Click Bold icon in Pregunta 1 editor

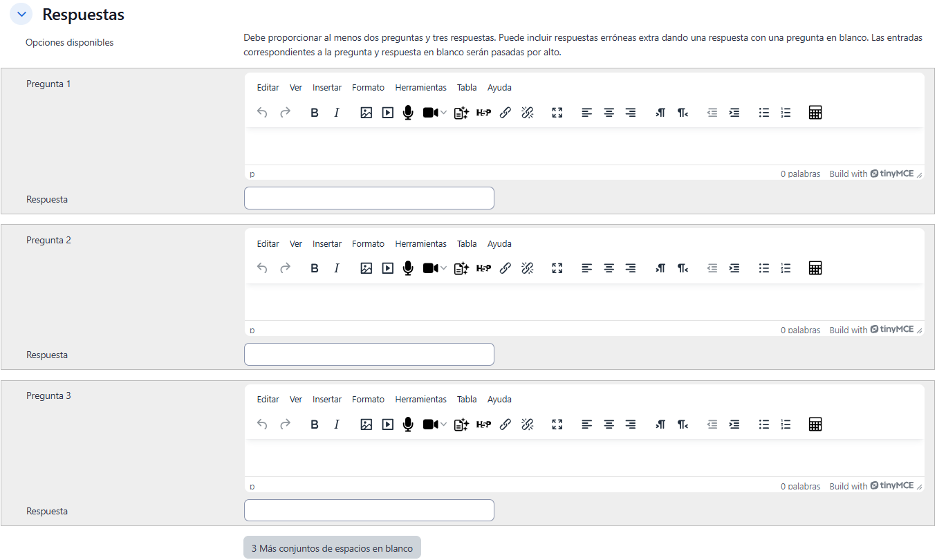click(315, 113)
